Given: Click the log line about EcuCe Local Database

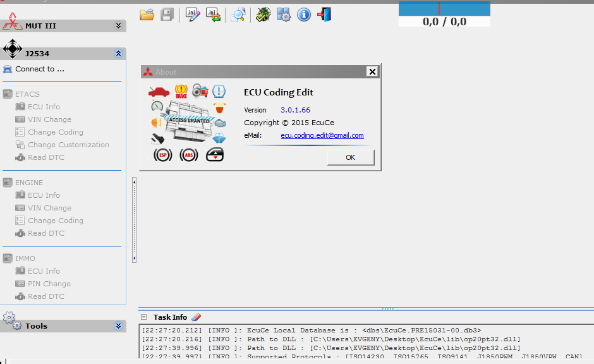Looking at the screenshot, I should point(312,331).
